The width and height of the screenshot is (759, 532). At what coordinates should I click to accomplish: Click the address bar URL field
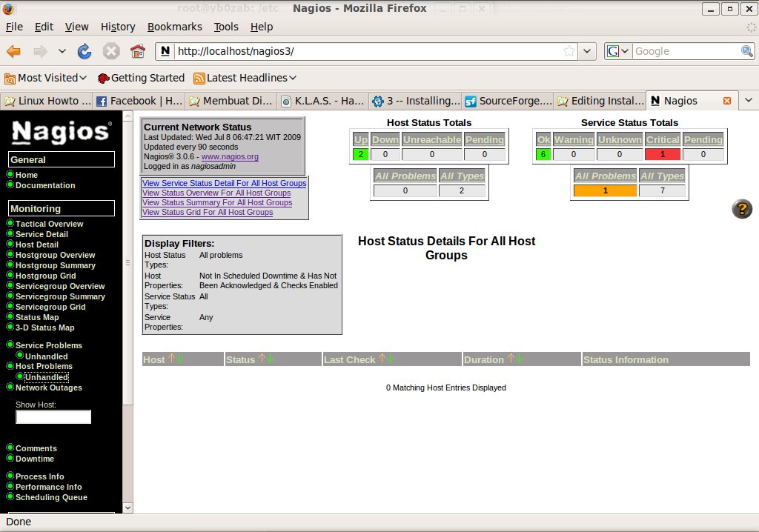click(365, 51)
